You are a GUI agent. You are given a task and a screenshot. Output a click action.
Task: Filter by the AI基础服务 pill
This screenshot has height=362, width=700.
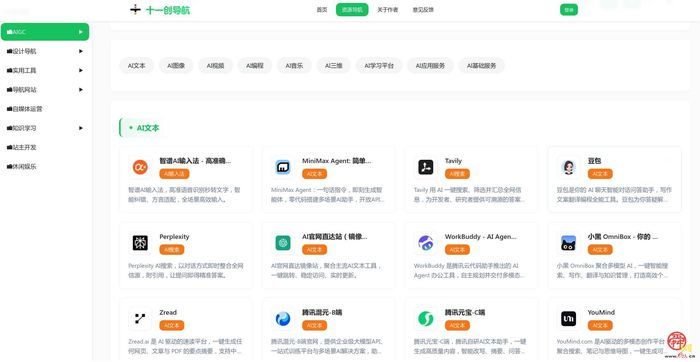click(x=482, y=66)
